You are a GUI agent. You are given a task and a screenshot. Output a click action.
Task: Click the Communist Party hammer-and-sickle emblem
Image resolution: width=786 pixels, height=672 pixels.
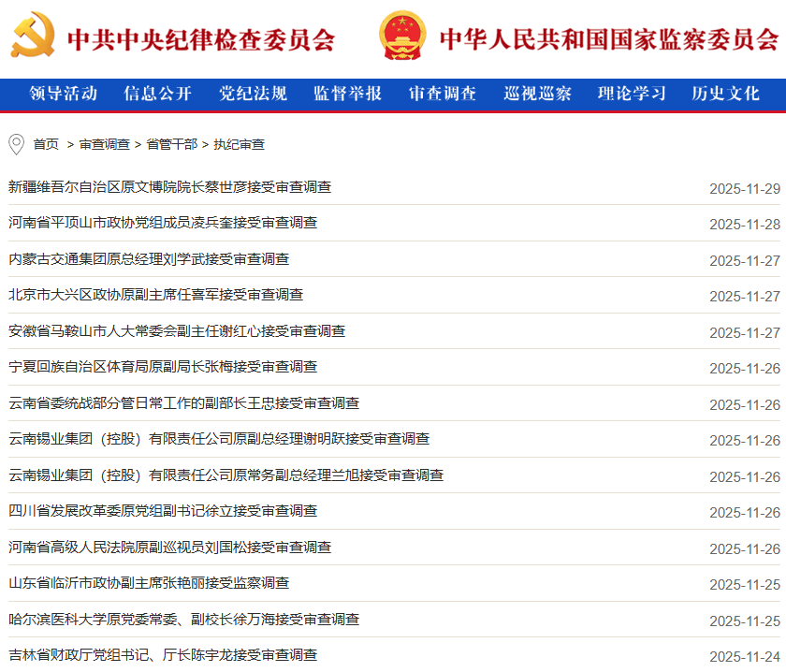tap(34, 37)
